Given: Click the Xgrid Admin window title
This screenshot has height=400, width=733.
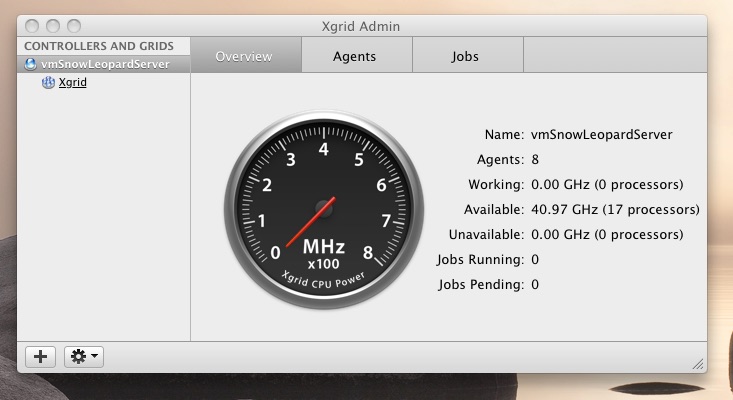Looking at the screenshot, I should [360, 26].
